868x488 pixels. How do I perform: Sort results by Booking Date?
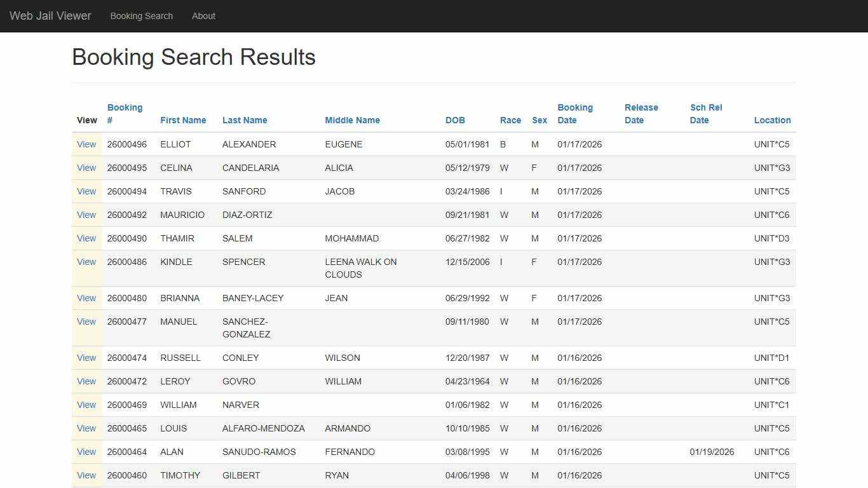[x=574, y=114]
